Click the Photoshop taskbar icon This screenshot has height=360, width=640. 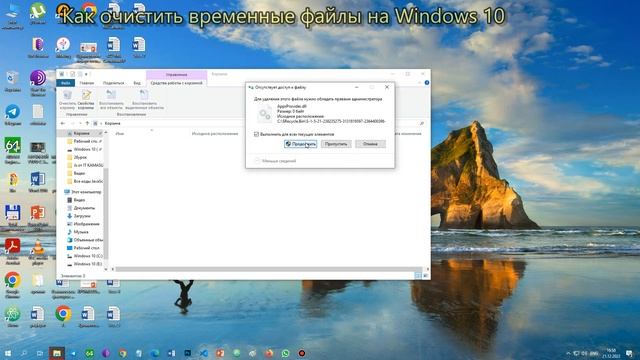[x=188, y=353]
